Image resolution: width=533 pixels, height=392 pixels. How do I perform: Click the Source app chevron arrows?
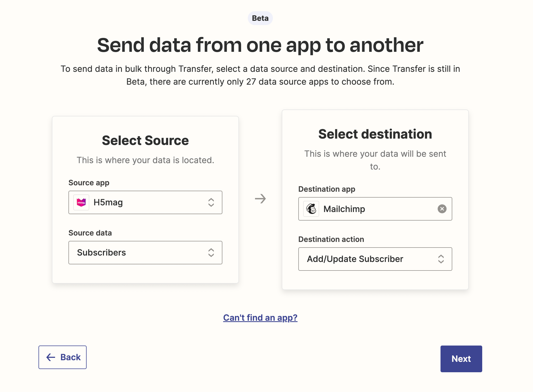(x=211, y=202)
